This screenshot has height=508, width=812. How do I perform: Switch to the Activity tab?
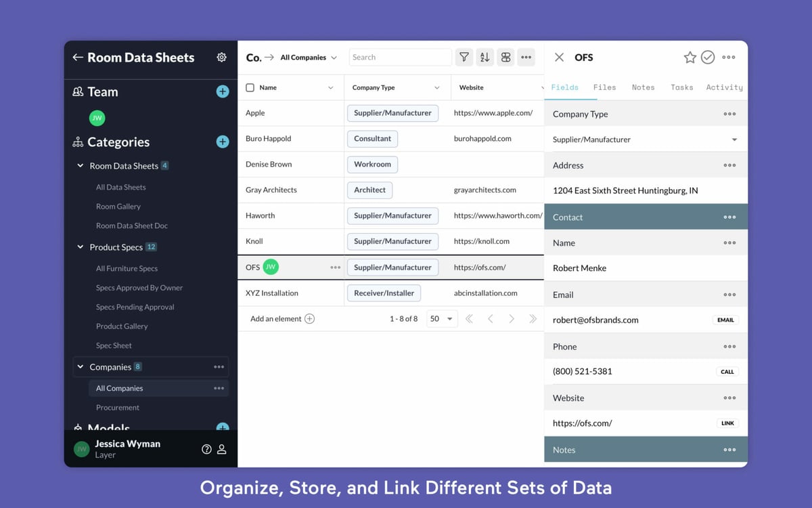tap(724, 87)
